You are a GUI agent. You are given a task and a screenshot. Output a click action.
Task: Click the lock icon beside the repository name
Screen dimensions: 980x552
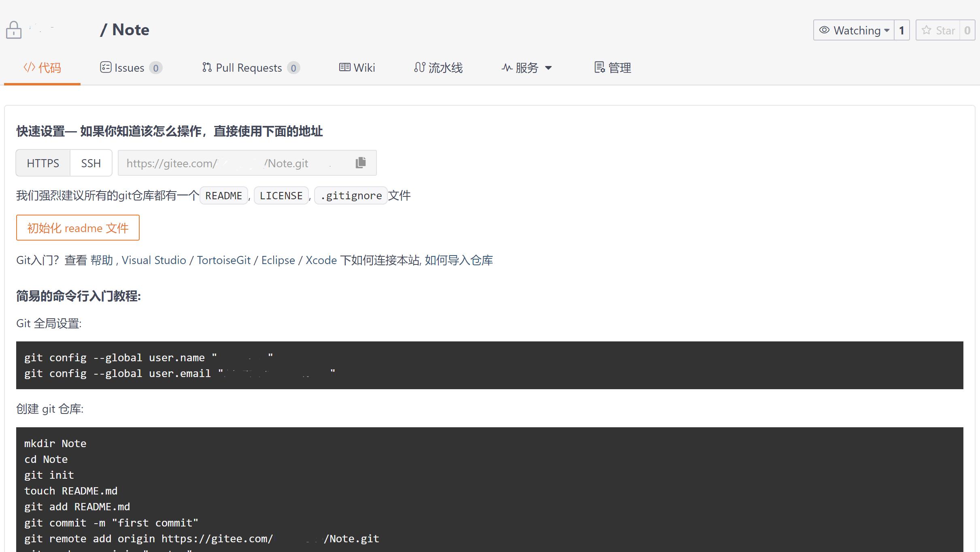[x=14, y=30]
